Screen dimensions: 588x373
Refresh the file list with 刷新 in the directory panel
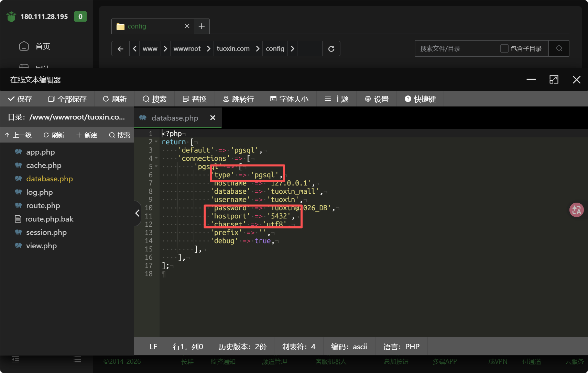(54, 135)
